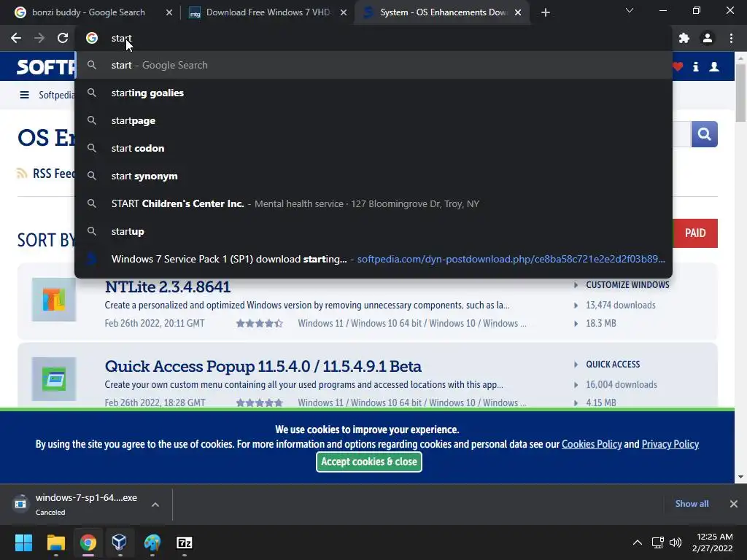
Task: Click the scrollbar down arrow
Action: (x=741, y=477)
